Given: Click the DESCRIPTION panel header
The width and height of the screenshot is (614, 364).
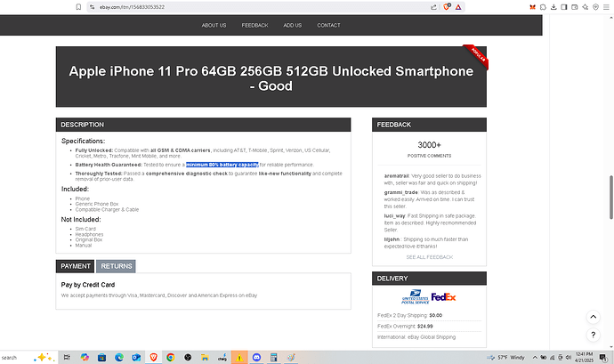Looking at the screenshot, I should tap(203, 125).
